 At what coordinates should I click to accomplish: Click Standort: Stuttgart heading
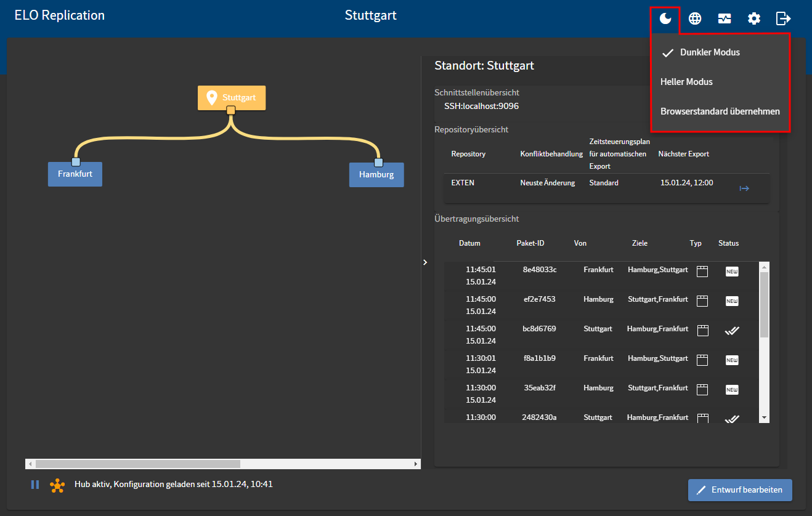484,66
